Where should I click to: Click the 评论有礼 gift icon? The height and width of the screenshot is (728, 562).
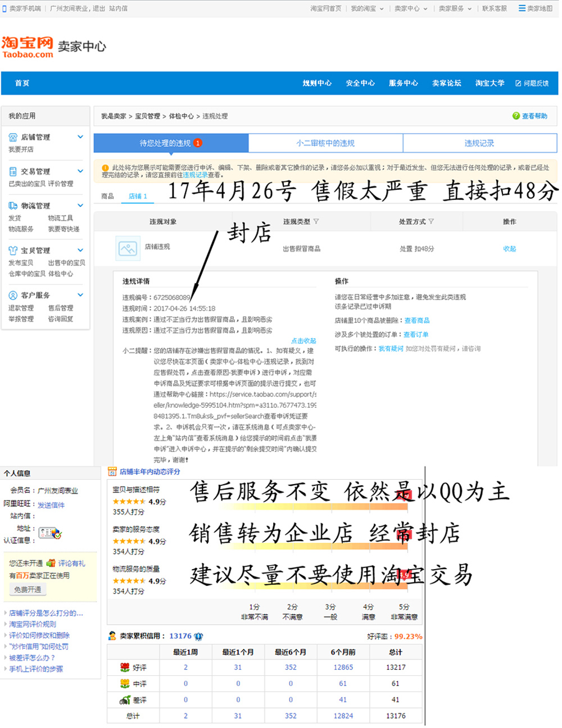pyautogui.click(x=51, y=563)
